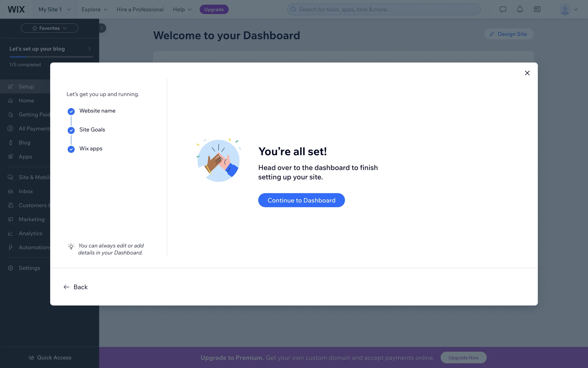Go Back in the setup wizard
The image size is (588, 368).
[76, 287]
